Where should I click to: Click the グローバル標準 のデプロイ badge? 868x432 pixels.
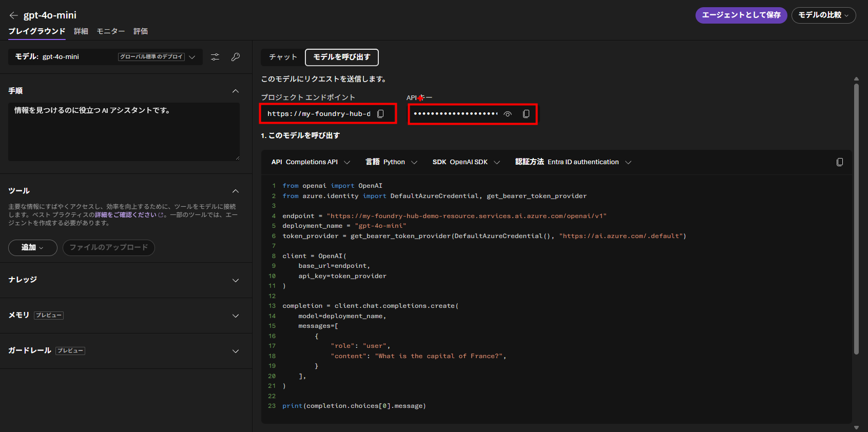click(x=151, y=57)
